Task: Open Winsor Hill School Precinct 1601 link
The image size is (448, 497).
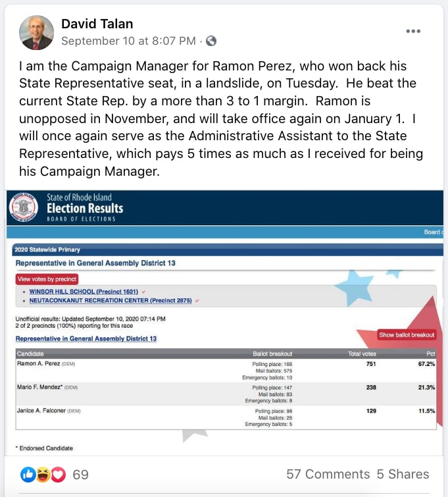Action: [84, 292]
